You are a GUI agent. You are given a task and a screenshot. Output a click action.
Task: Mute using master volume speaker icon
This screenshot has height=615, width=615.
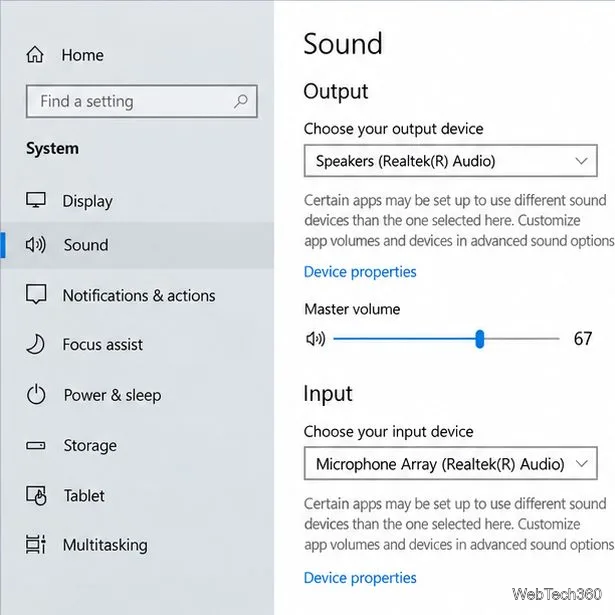click(315, 338)
